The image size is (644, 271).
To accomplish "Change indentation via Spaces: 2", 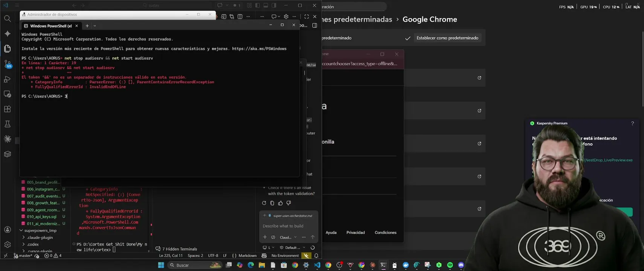I will [195, 256].
